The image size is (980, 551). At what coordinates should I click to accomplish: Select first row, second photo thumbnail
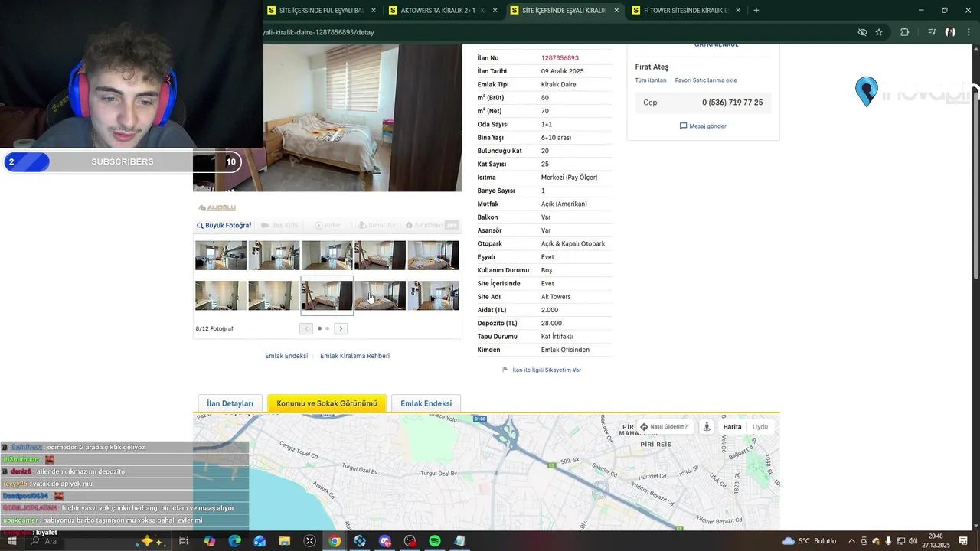click(273, 256)
